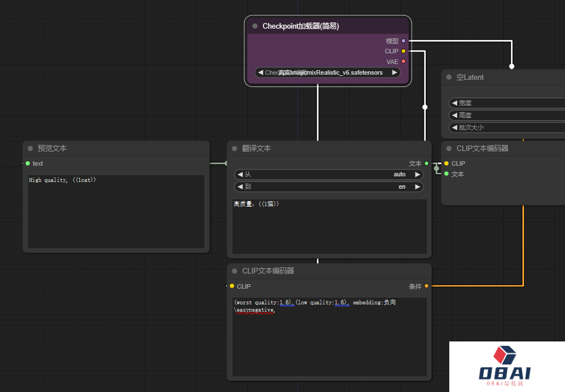Collapse the 预览文本 node using its gray dot
Screen dimensions: 565x392
click(30, 148)
